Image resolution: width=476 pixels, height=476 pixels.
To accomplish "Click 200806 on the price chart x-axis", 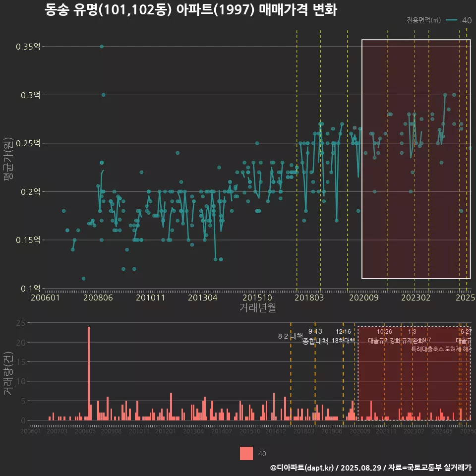I will coord(98,297).
